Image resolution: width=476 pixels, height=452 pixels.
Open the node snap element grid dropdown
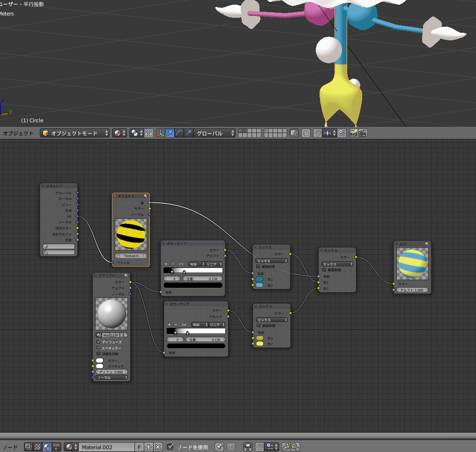[x=272, y=446]
